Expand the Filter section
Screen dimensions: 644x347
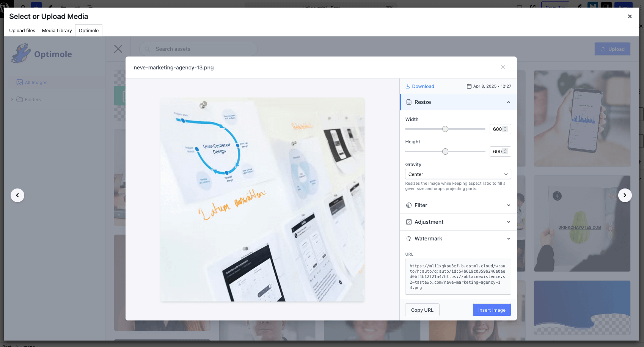tap(508, 206)
